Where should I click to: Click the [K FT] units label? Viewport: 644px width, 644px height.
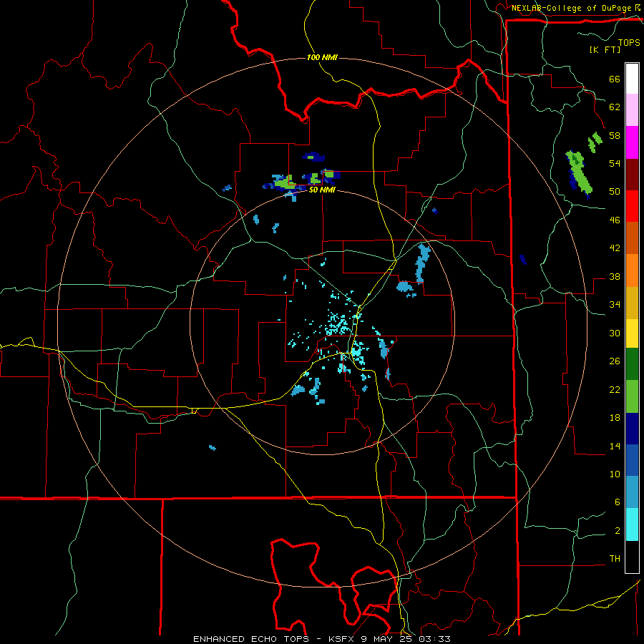(x=605, y=49)
